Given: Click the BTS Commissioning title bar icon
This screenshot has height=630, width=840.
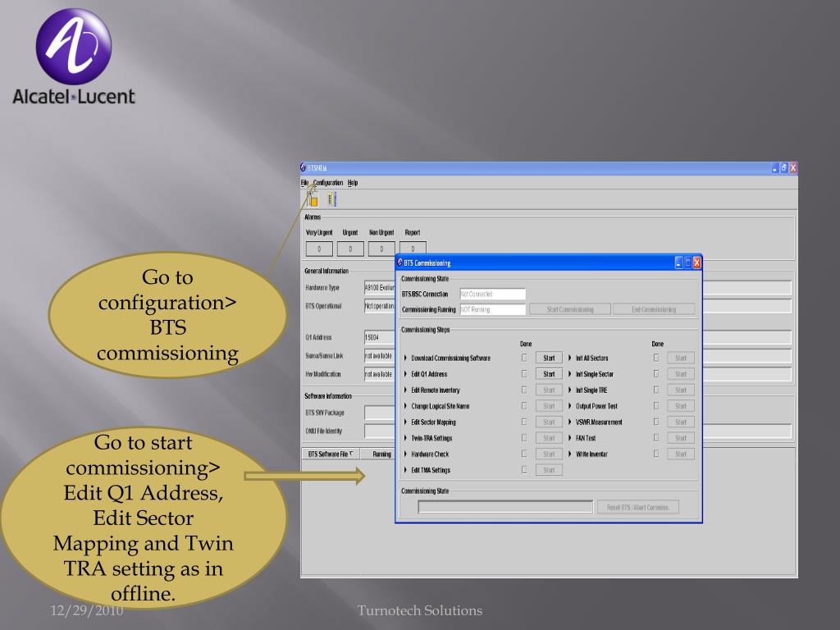Looking at the screenshot, I should point(399,262).
